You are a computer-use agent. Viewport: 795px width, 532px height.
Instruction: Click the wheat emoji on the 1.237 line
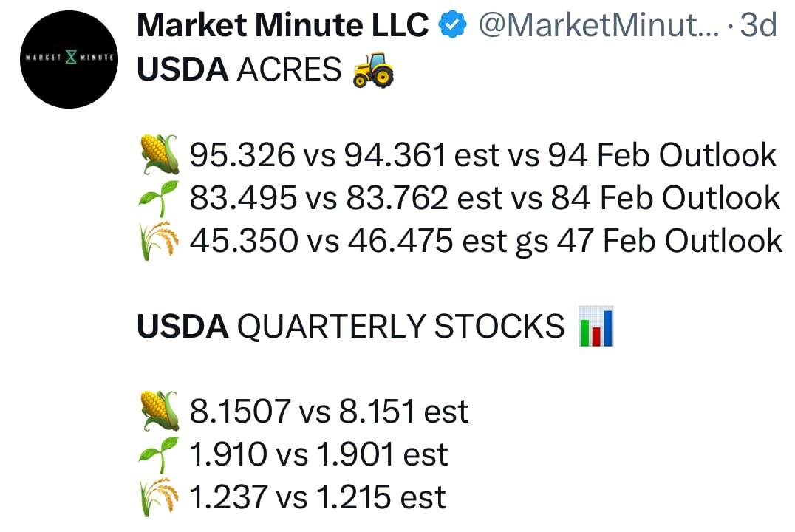(x=159, y=497)
